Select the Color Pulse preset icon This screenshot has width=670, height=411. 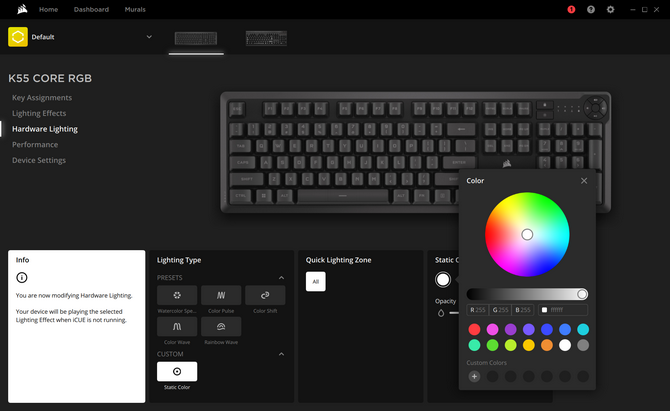[x=221, y=295]
